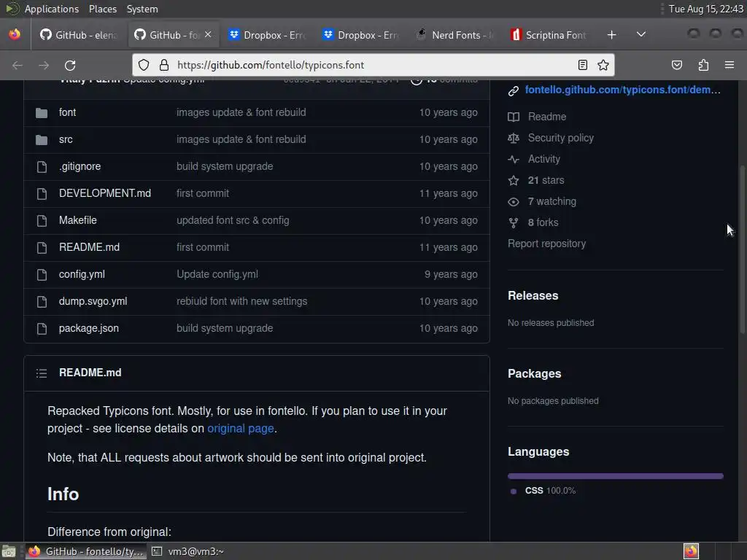This screenshot has width=747, height=560.
Task: Open commit 'Update config.yml' in config.yml row
Action: [217, 274]
